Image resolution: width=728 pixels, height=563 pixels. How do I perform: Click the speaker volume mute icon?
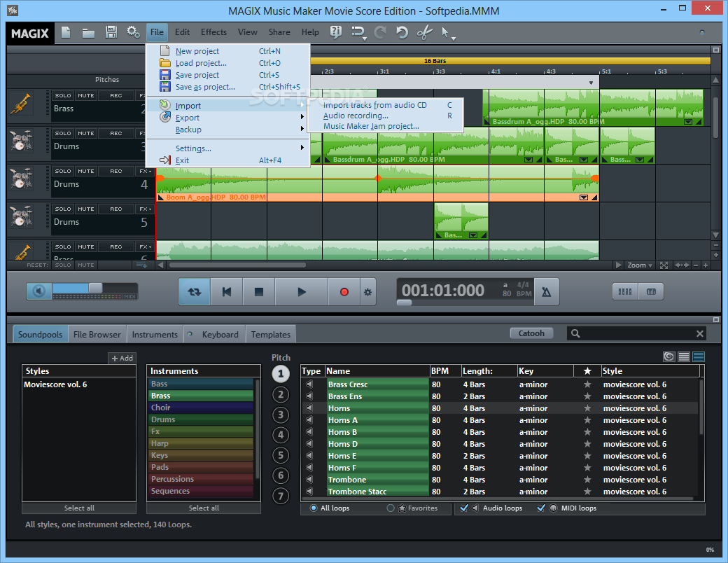pyautogui.click(x=39, y=291)
